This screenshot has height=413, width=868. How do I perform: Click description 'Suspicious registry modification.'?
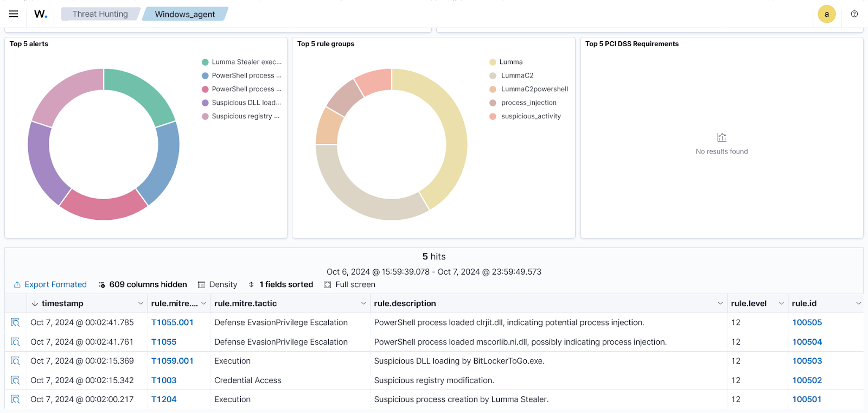434,380
